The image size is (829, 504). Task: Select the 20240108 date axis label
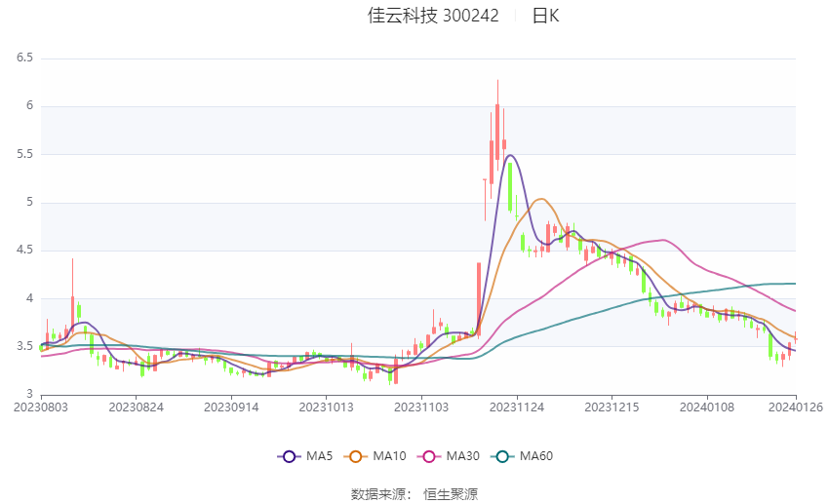[707, 407]
